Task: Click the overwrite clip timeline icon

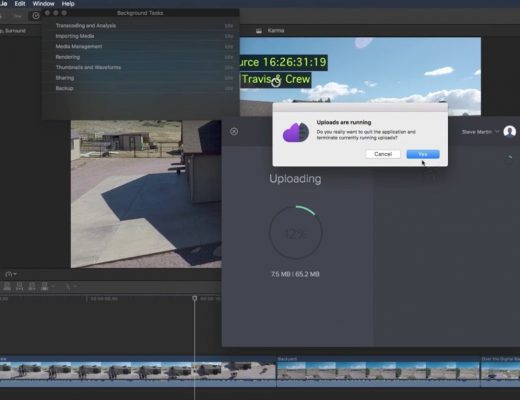Action: 44,286
